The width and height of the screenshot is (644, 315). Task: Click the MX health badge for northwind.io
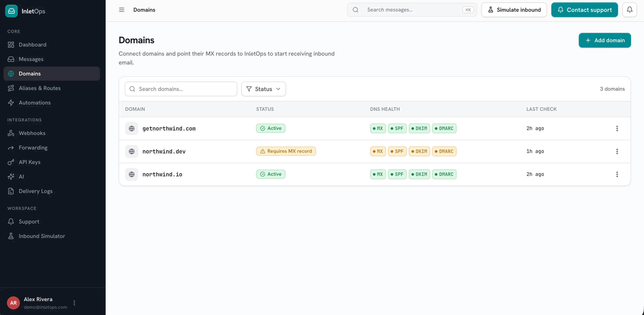[378, 174]
